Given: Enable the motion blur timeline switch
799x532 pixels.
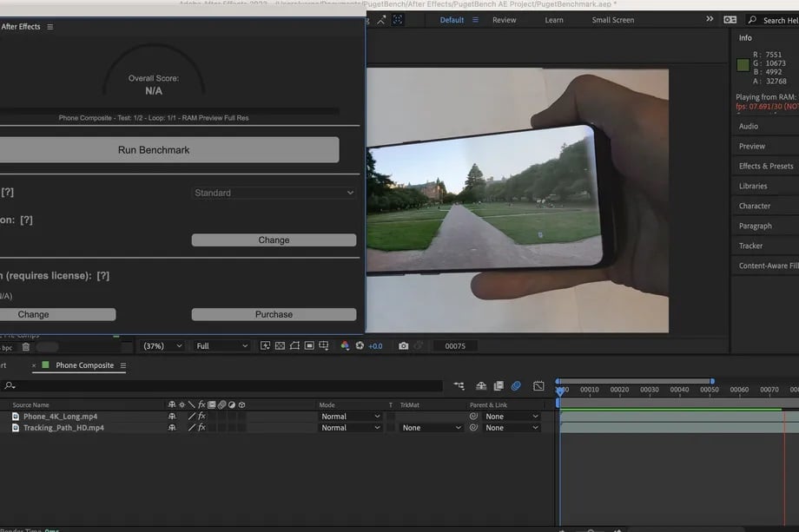Looking at the screenshot, I should click(516, 386).
